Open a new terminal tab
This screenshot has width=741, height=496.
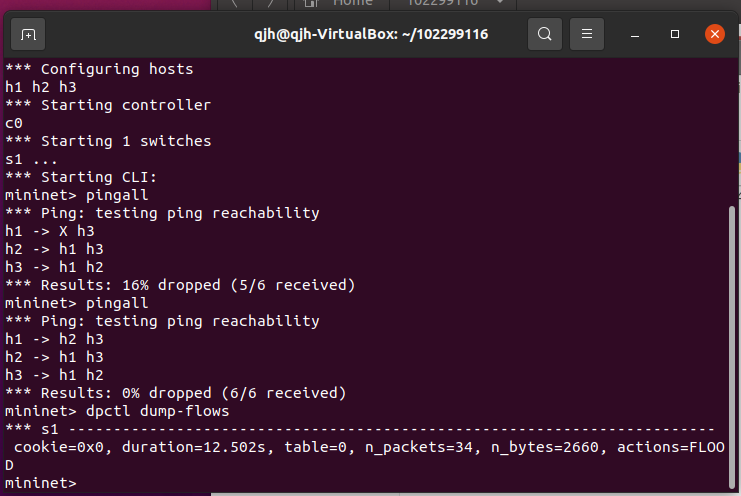click(28, 34)
